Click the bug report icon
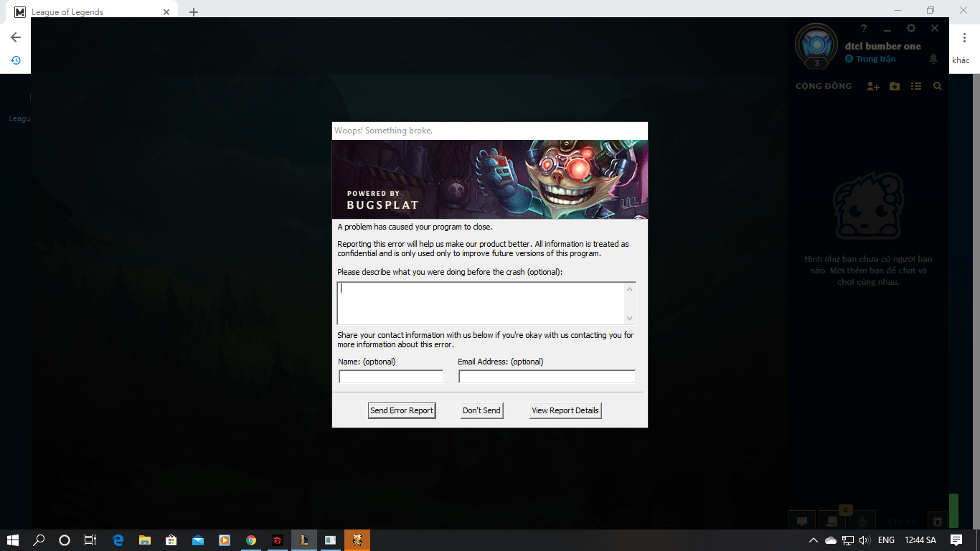The height and width of the screenshot is (551, 980). [x=938, y=522]
